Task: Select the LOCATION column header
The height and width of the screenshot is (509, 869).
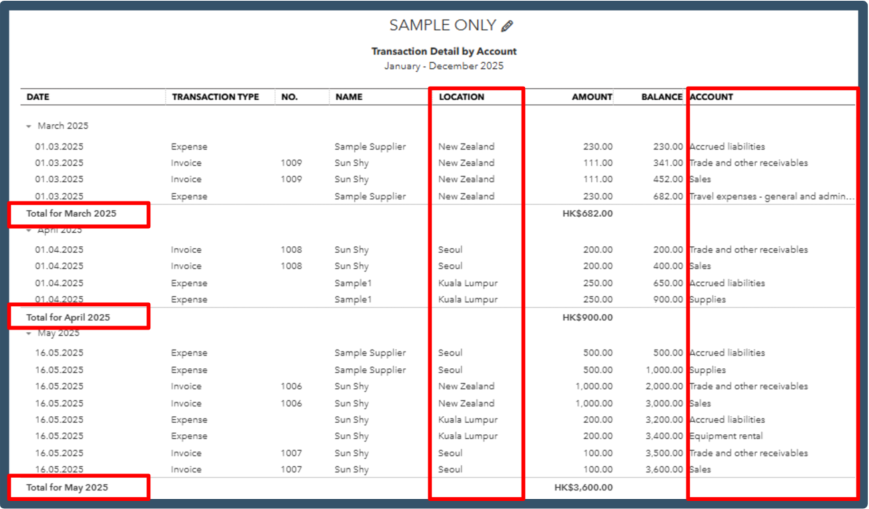Action: 461,97
